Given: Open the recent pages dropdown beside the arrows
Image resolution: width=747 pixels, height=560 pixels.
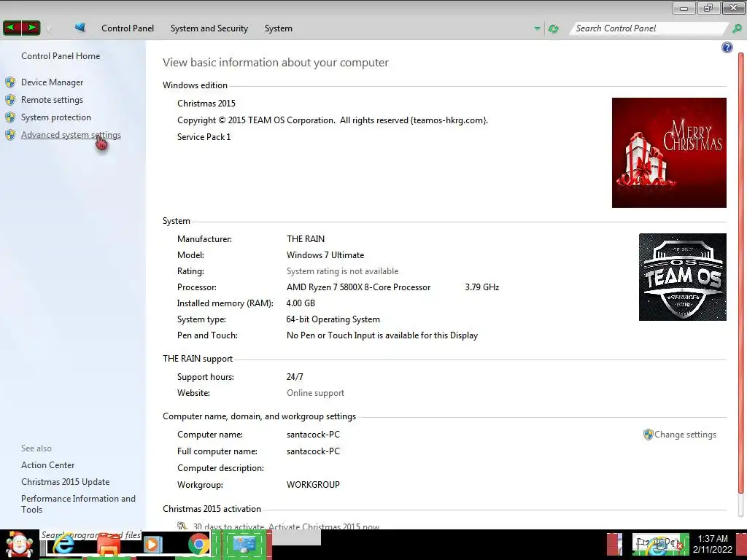Looking at the screenshot, I should point(49,29).
